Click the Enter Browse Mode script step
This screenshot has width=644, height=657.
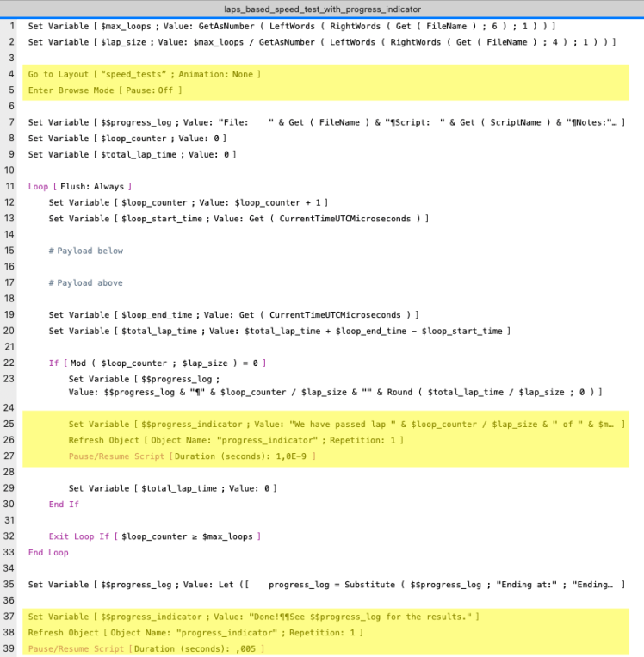(x=105, y=90)
